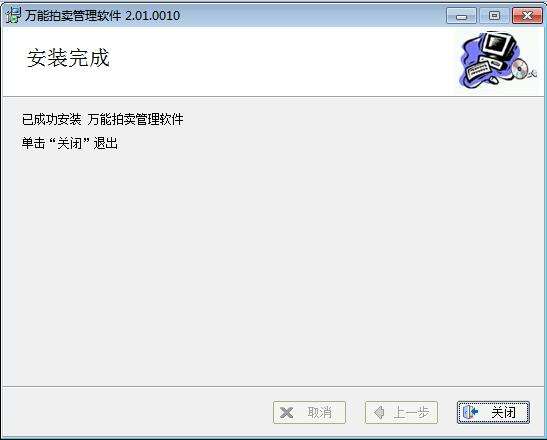This screenshot has width=547, height=440.
Task: Click the left arrow icon on 上一步 button
Action: coord(379,412)
